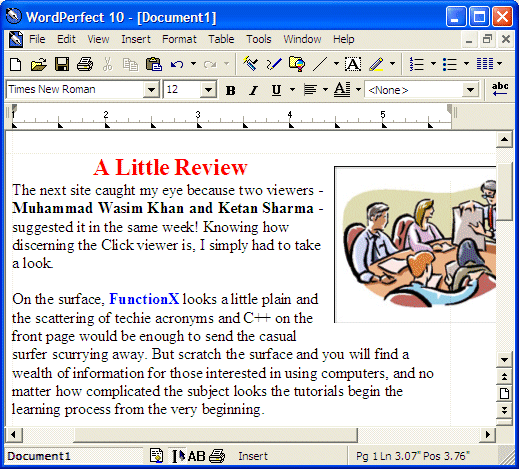Expand the font size 12 dropdown
519x469 pixels.
[x=209, y=89]
